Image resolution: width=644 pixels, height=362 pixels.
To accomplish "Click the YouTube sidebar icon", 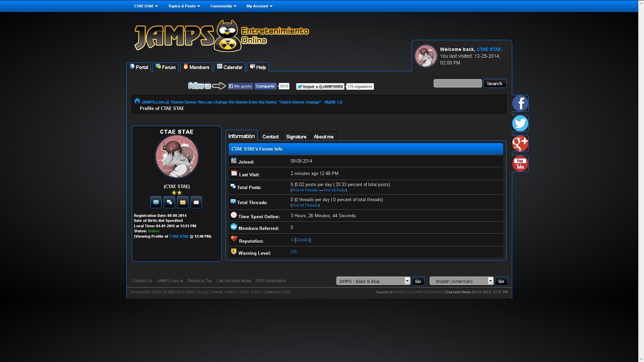I will pos(520,164).
